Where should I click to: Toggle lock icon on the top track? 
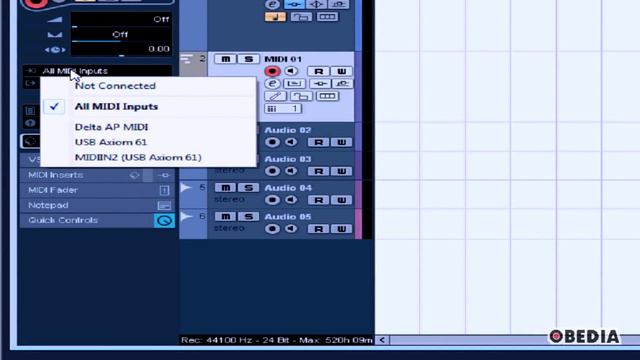pyautogui.click(x=301, y=17)
